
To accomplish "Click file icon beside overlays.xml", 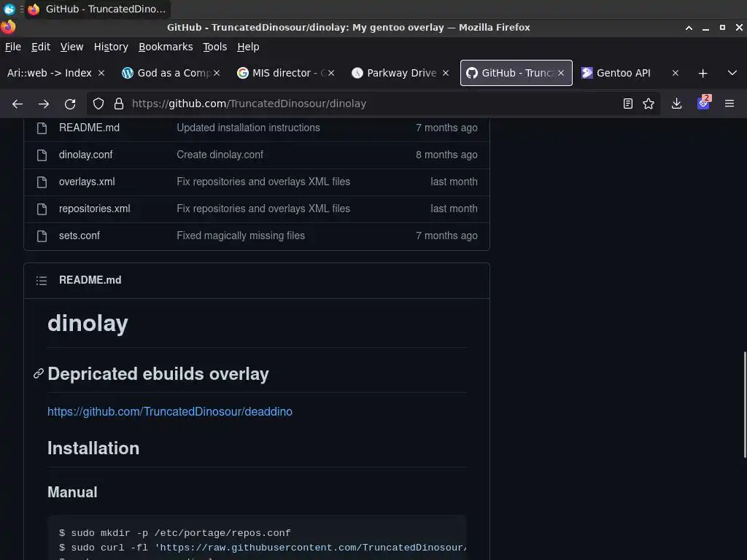I will [x=42, y=182].
